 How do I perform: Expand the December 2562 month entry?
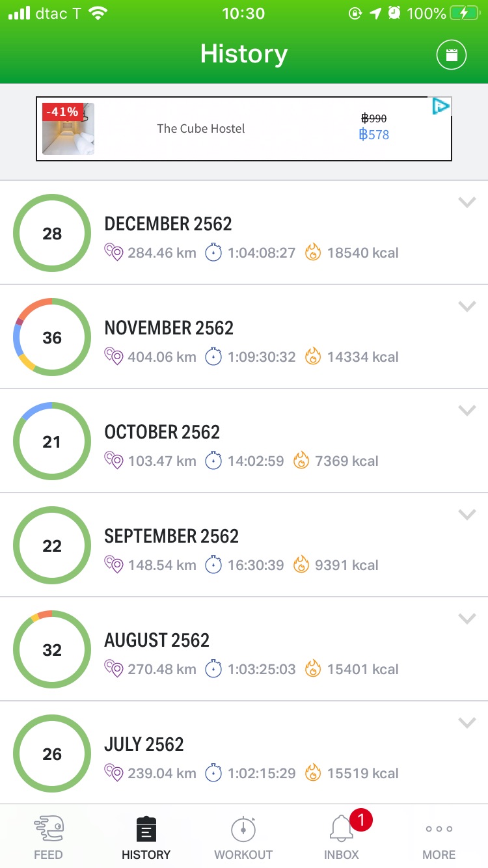467,202
